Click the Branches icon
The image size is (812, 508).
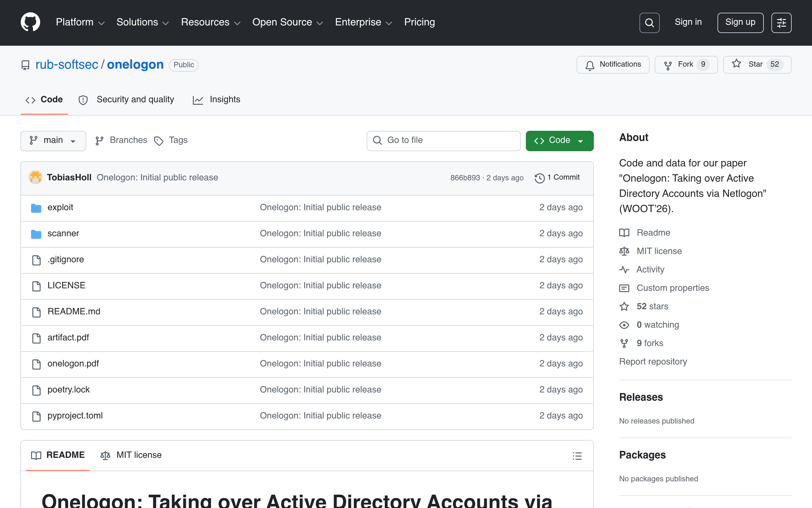click(x=99, y=140)
